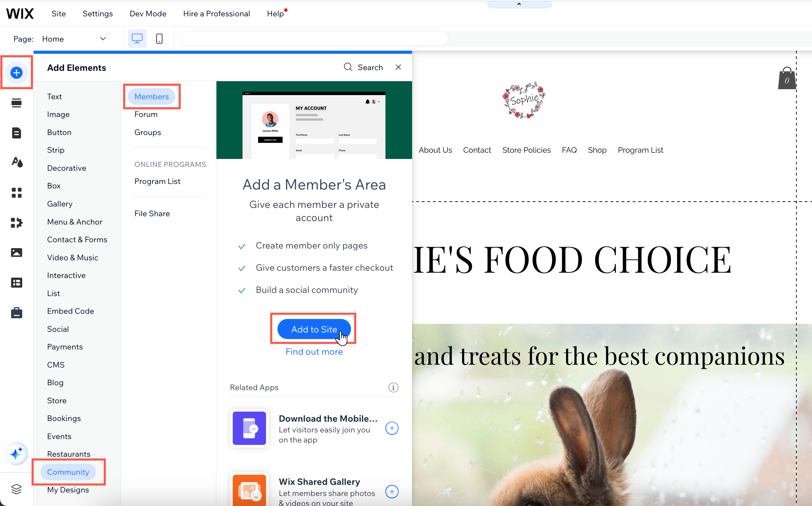Expand the Community section menu

(x=68, y=472)
